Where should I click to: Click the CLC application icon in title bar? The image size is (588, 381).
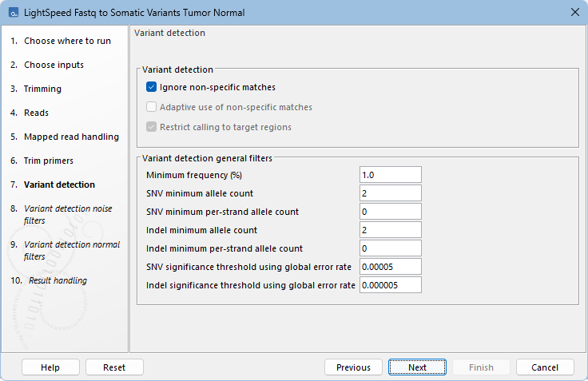click(14, 13)
